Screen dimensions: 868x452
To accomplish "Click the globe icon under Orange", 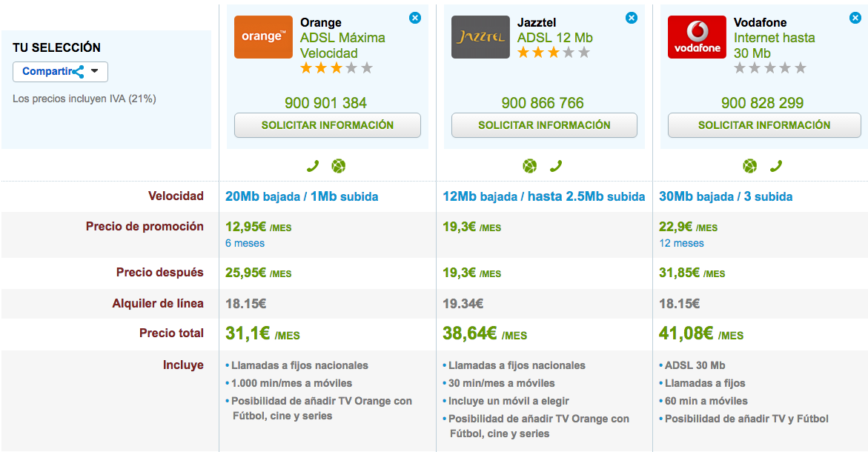I will (x=338, y=166).
